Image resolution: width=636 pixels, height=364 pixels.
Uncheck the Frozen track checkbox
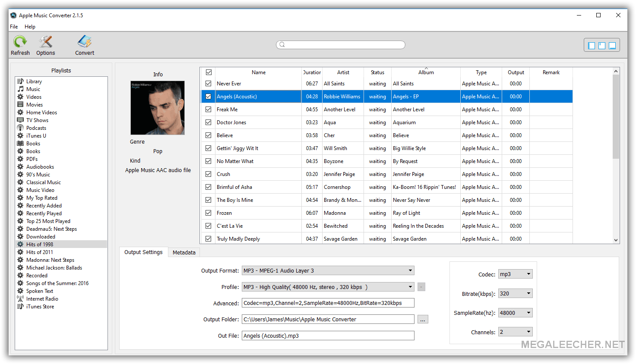tap(209, 213)
